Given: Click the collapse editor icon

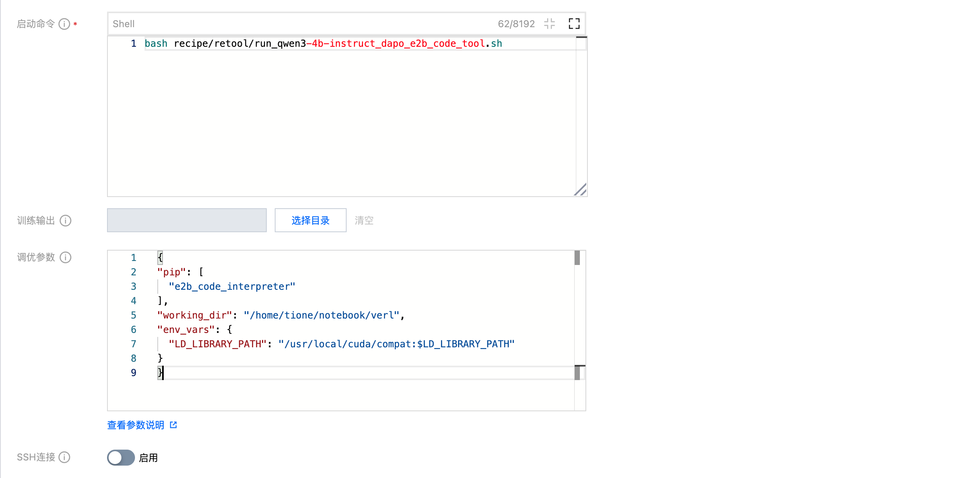Looking at the screenshot, I should tap(550, 24).
